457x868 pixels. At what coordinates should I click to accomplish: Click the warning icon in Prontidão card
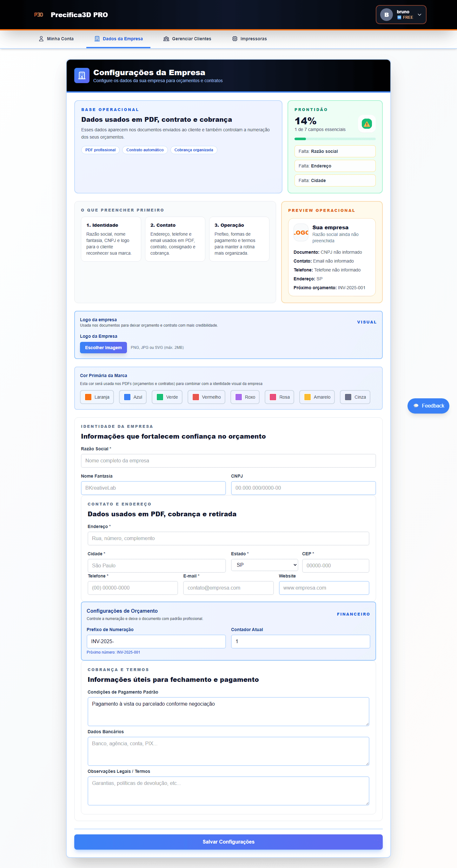point(366,124)
